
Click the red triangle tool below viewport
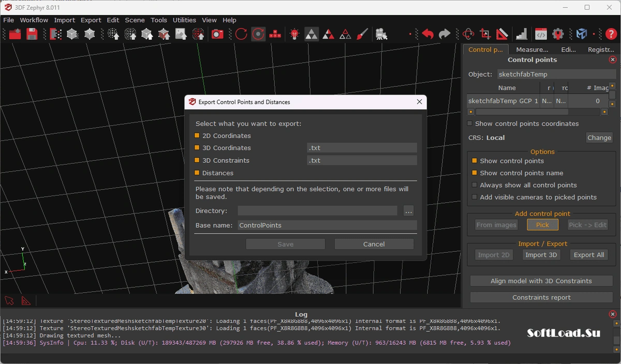26,300
